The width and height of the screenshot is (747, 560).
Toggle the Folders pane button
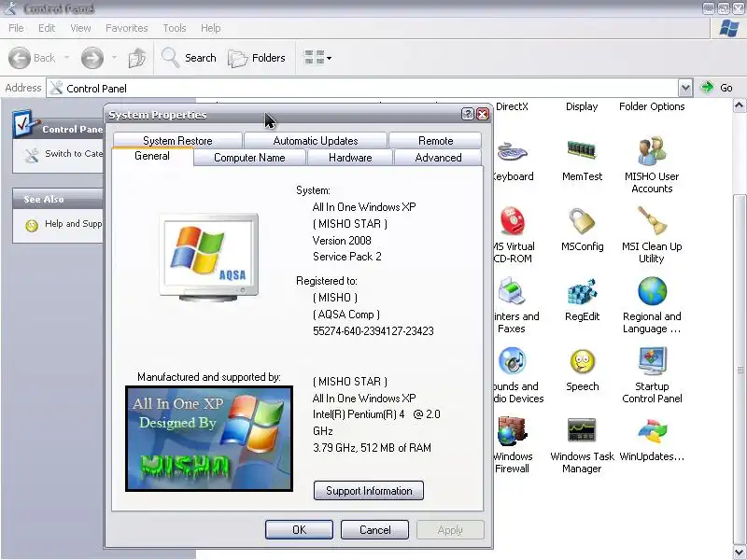256,58
